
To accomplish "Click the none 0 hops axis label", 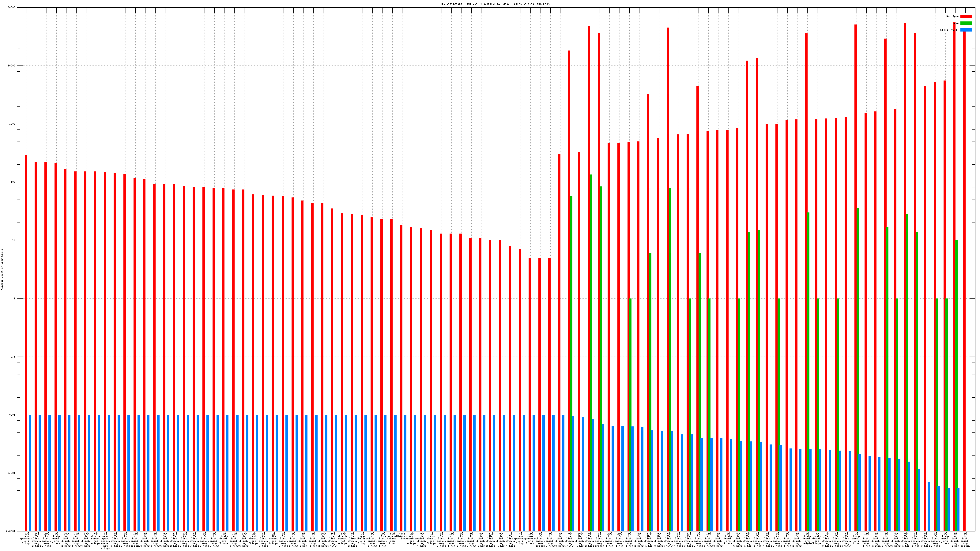I will (x=402, y=535).
